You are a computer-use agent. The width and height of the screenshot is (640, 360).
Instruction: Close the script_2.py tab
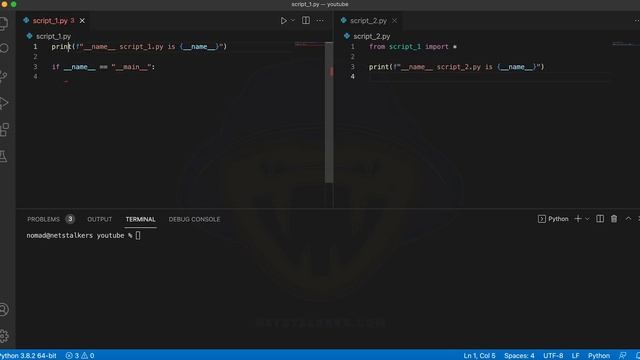(394, 20)
